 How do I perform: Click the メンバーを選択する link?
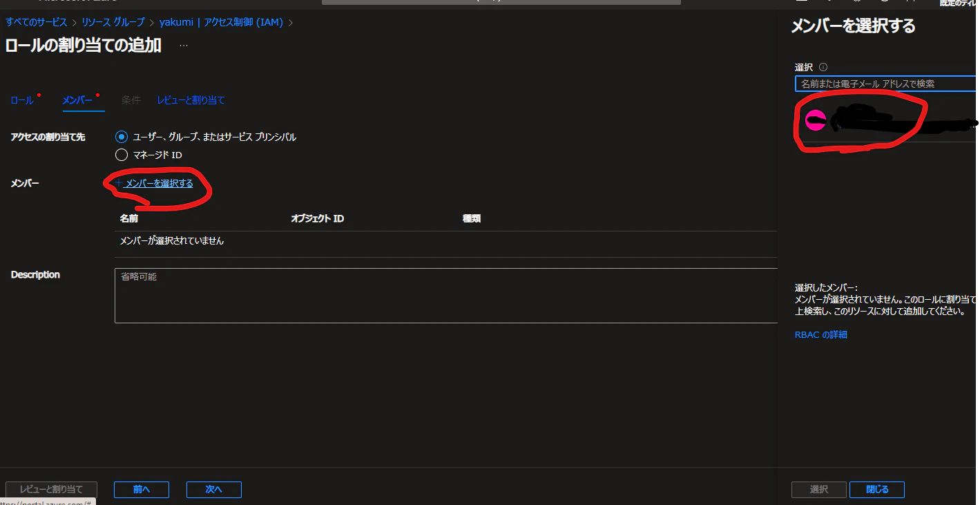[x=160, y=183]
